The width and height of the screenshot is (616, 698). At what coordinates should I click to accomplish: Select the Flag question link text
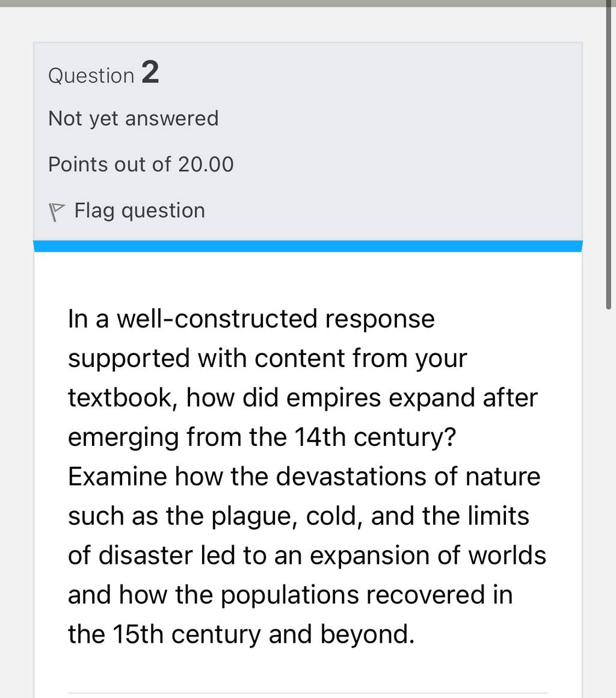click(140, 211)
